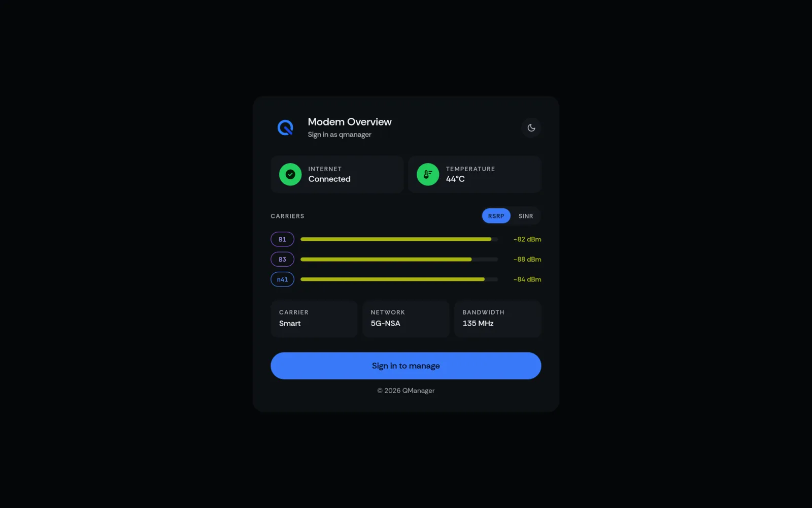Click the © 2026 QManager footer text
The image size is (812, 508).
coord(406,391)
